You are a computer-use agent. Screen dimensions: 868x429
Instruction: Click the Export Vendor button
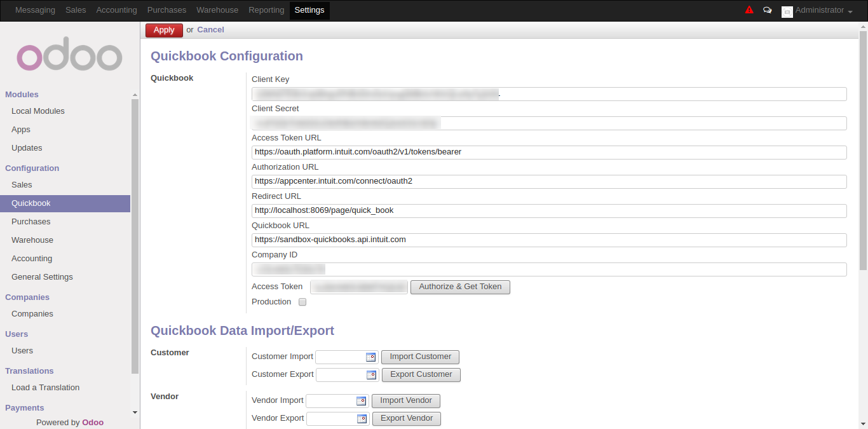click(407, 419)
